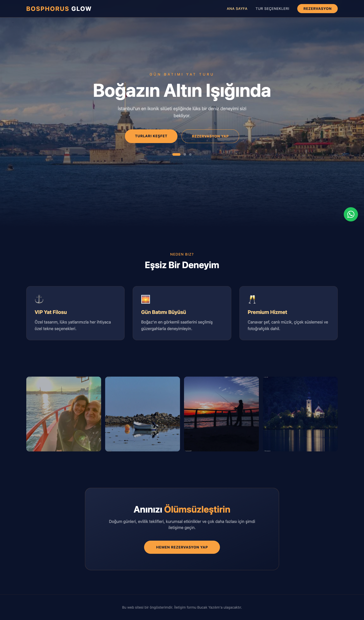Select the third hero slider dot

pos(190,154)
